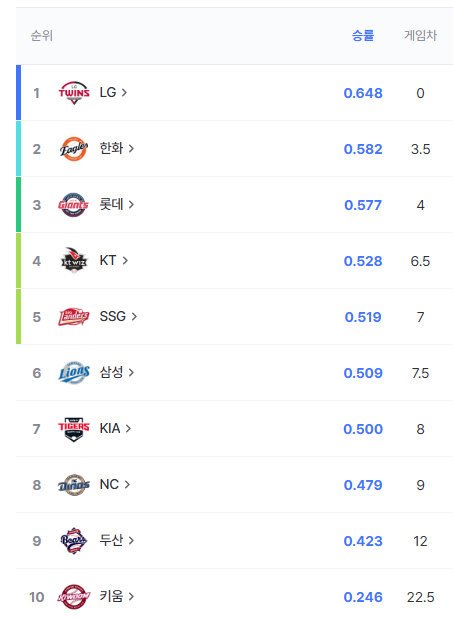This screenshot has height=618, width=453.
Task: Click the KIA Tigers team logo
Action: pos(74,429)
